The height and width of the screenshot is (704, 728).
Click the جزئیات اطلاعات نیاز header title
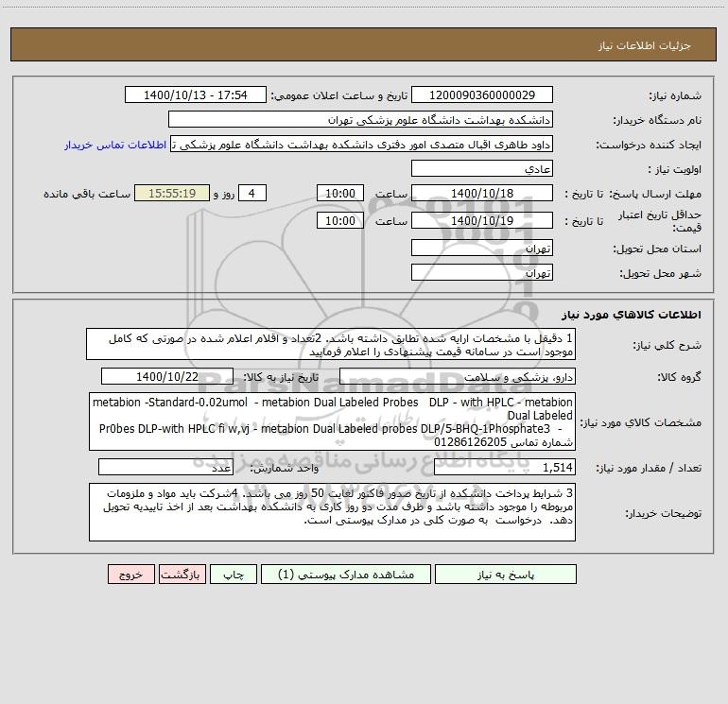pyautogui.click(x=645, y=45)
